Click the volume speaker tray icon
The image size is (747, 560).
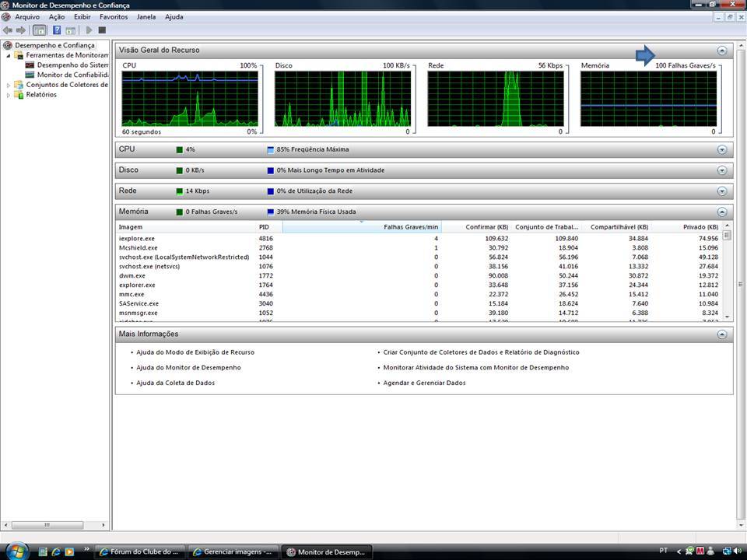738,551
